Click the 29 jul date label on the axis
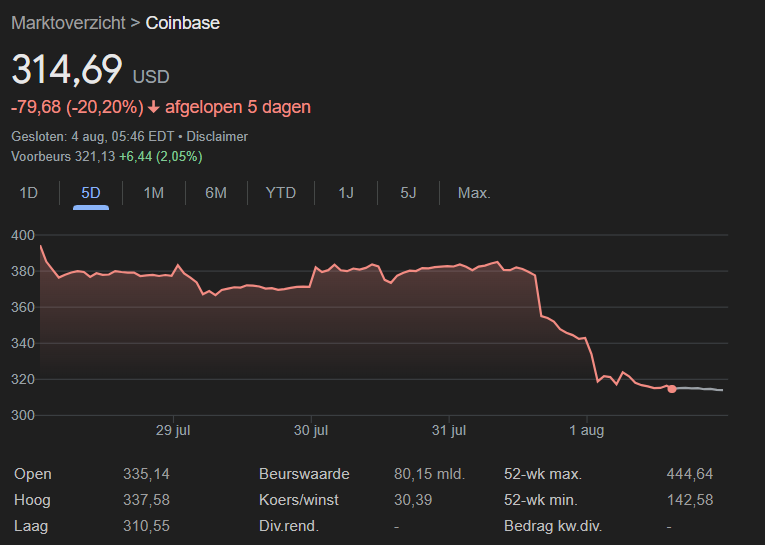The width and height of the screenshot is (765, 545). point(173,431)
